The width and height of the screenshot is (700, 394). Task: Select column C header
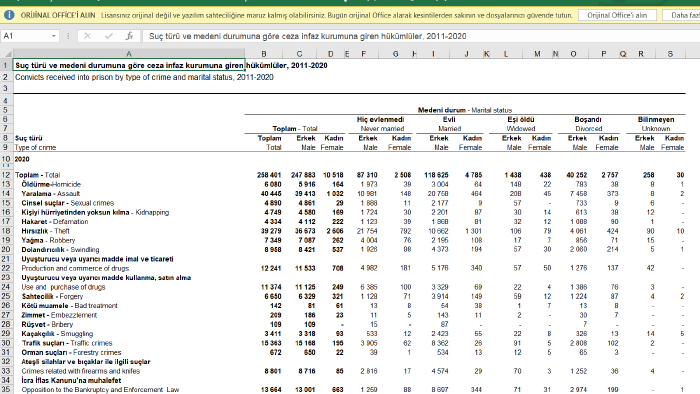click(x=300, y=54)
